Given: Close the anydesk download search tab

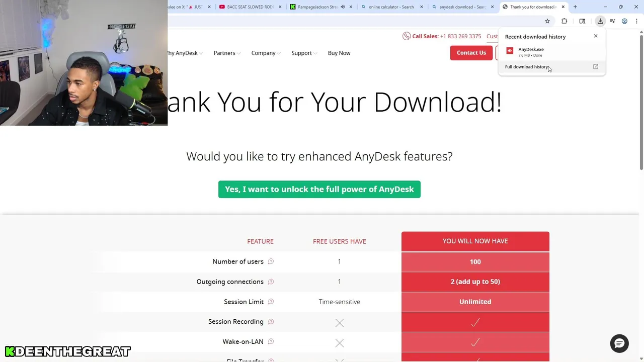Looking at the screenshot, I should 493,7.
